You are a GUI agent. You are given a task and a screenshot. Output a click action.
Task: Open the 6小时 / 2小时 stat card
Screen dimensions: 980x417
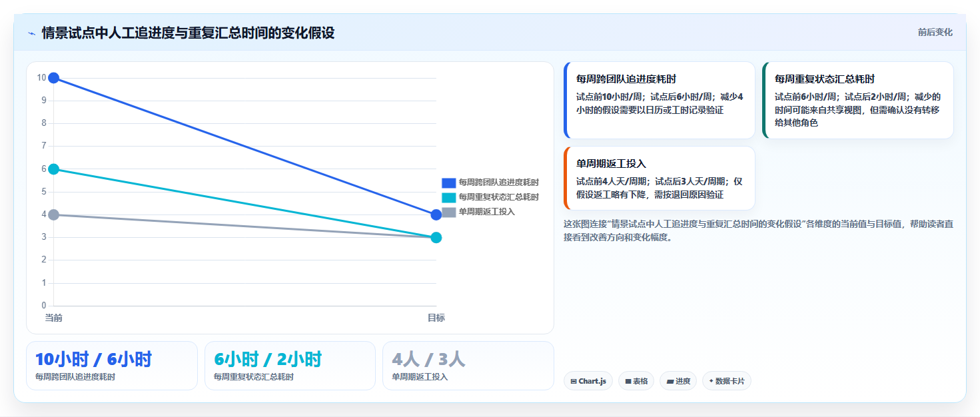tap(290, 366)
